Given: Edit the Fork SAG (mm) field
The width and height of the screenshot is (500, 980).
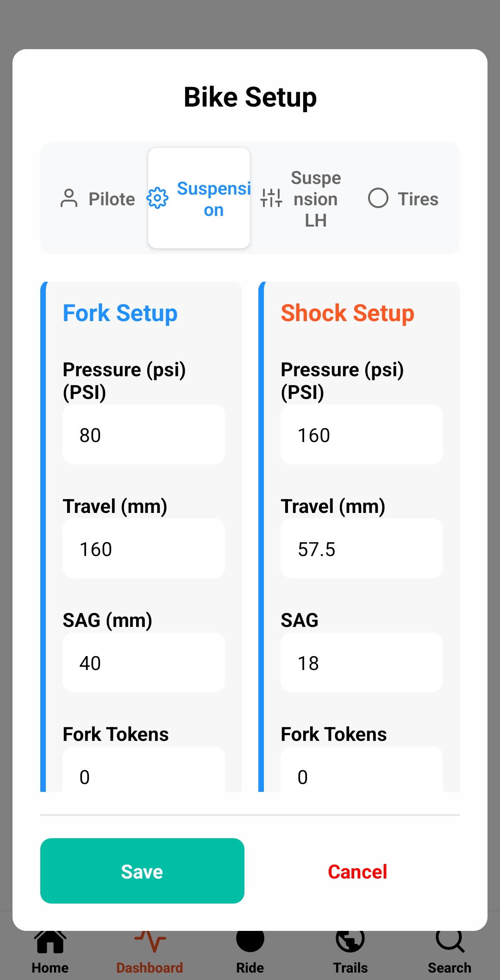Looking at the screenshot, I should coord(144,663).
